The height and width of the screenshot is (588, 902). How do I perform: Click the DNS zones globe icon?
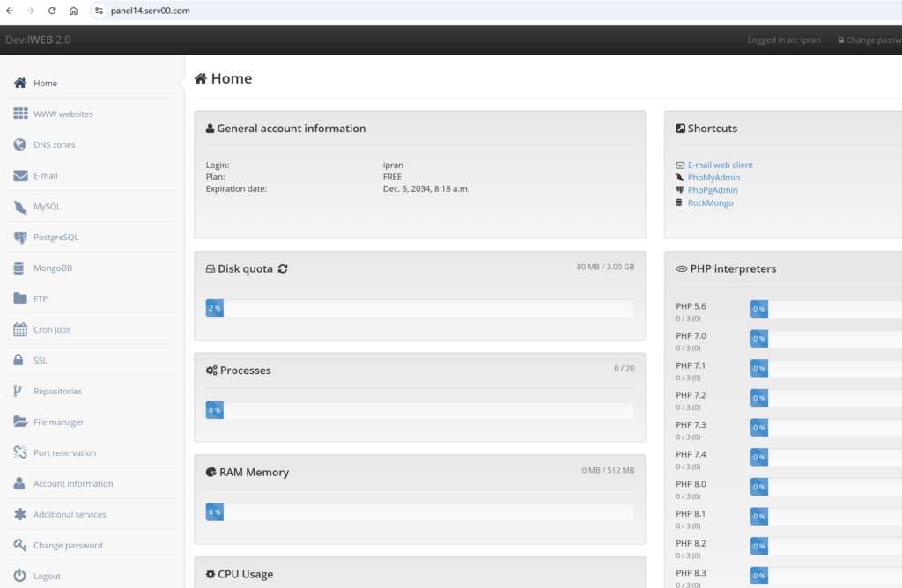tap(19, 145)
